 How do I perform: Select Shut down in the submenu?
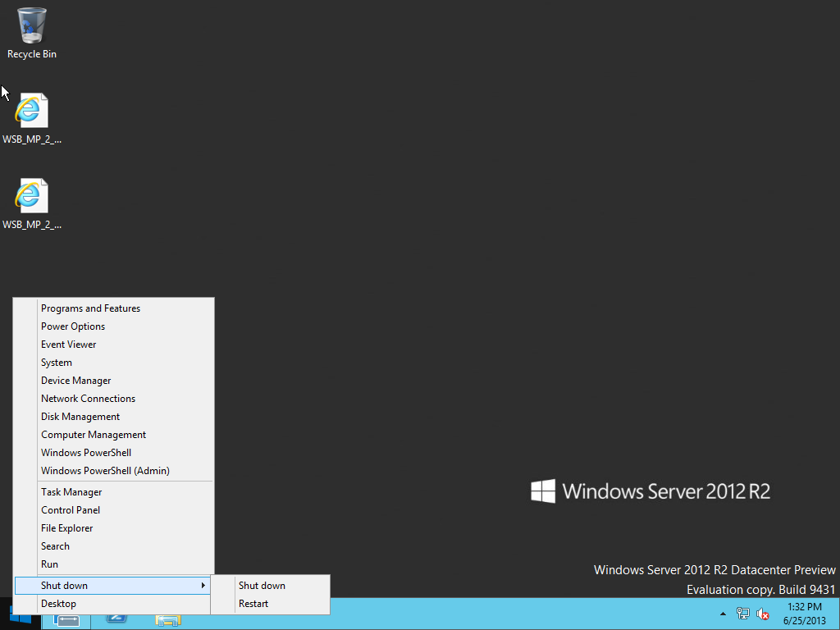(271, 586)
